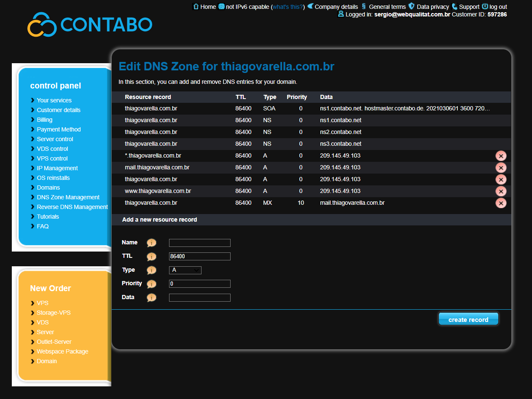This screenshot has height=399, width=532.
Task: Delete the mail.thiagovarella.com.br A record
Action: [500, 168]
